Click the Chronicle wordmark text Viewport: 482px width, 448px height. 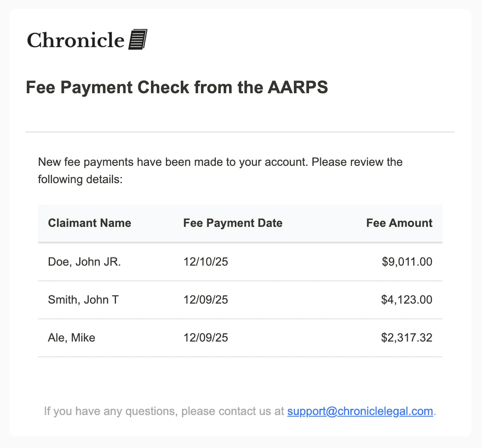76,40
